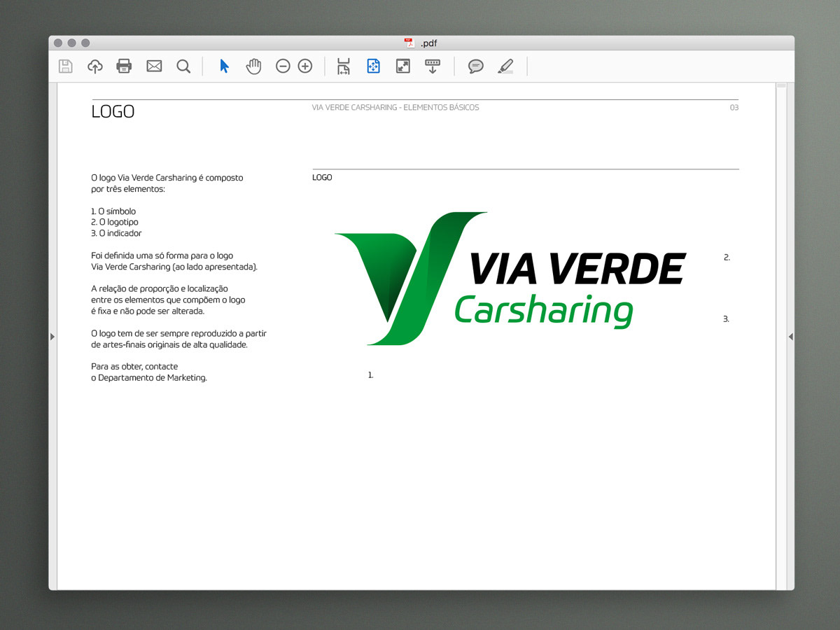The image size is (840, 630).
Task: Click page number '03'
Action: (x=734, y=108)
